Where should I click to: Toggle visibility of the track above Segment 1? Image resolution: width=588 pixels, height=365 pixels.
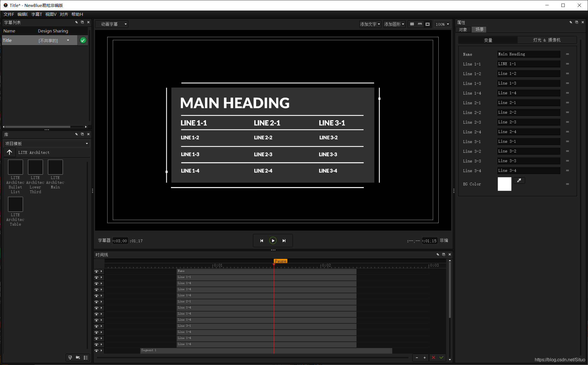[x=96, y=344]
